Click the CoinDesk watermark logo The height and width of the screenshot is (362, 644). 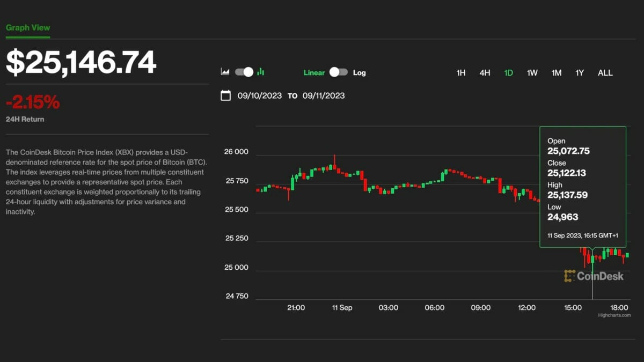594,276
